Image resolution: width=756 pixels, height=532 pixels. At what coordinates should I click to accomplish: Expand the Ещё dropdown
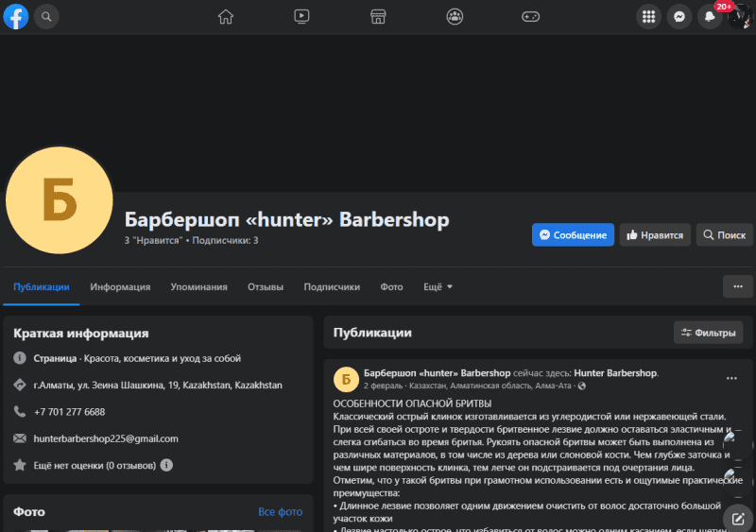tap(438, 287)
